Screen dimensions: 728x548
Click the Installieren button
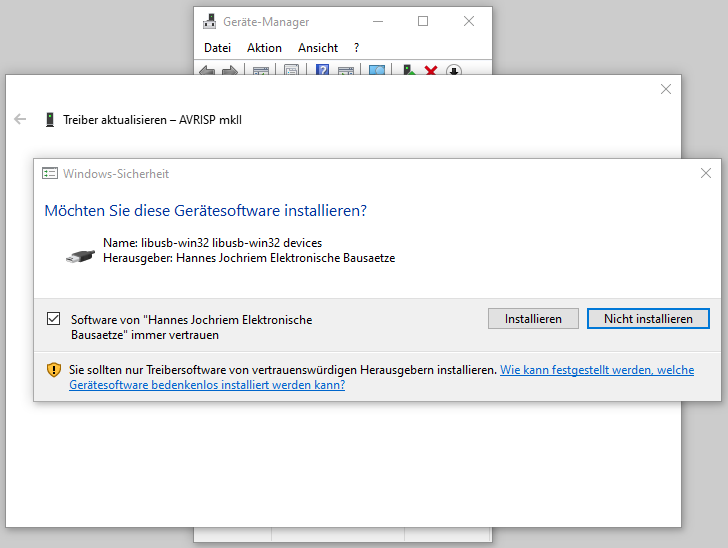[533, 319]
